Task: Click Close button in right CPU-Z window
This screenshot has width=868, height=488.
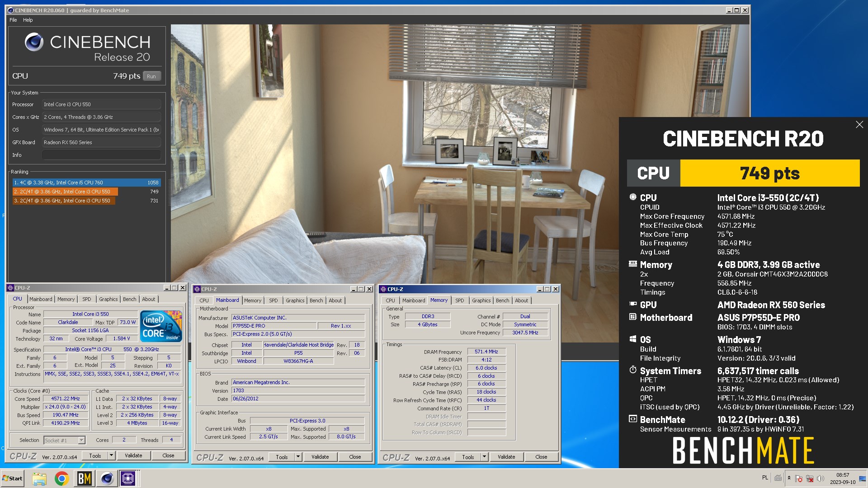Action: coord(541,457)
